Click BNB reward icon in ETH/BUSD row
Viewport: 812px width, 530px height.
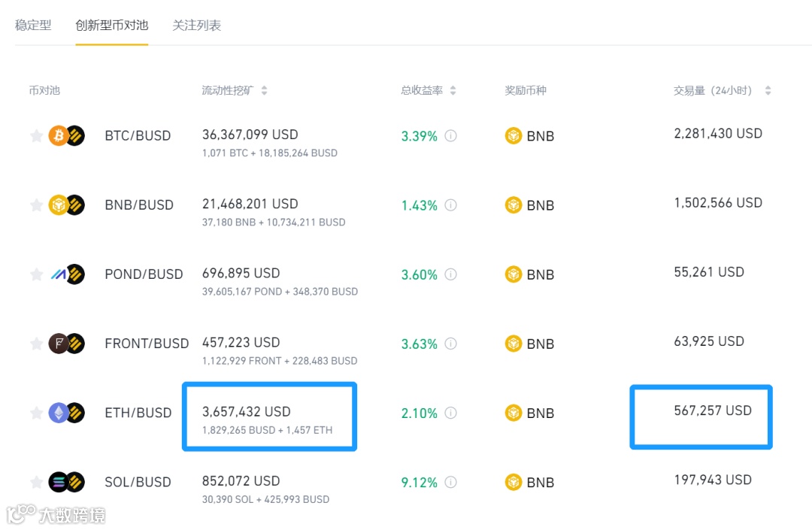coord(514,413)
